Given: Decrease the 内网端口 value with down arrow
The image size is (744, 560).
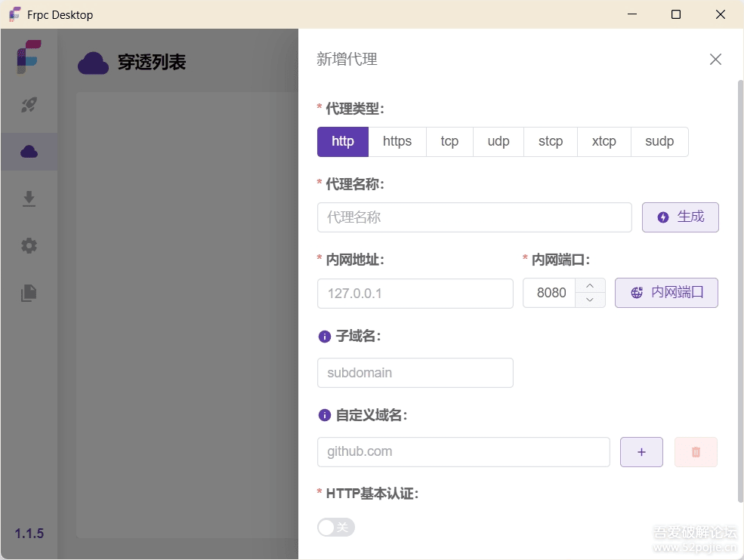Looking at the screenshot, I should pyautogui.click(x=590, y=300).
